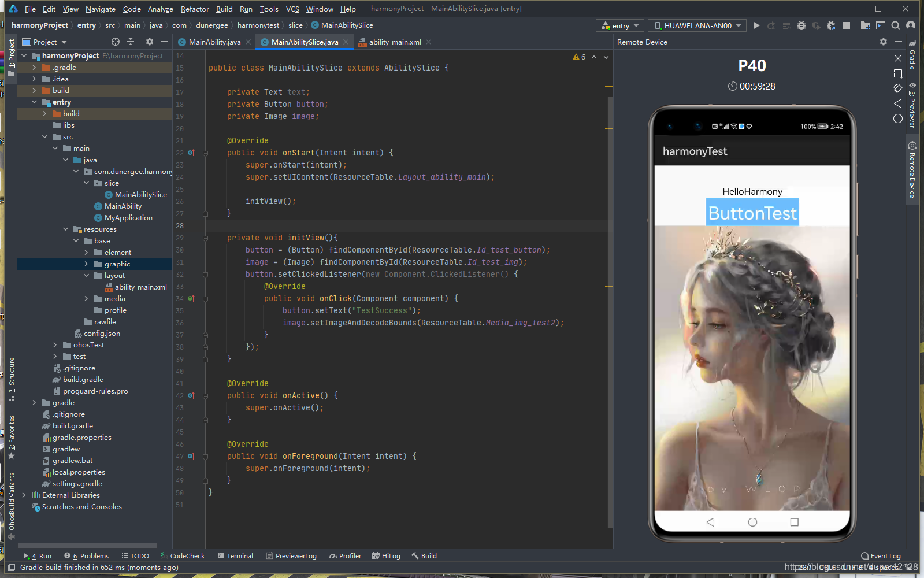Tap the ButtonTest button on the phone
This screenshot has height=578, width=924.
pos(752,213)
